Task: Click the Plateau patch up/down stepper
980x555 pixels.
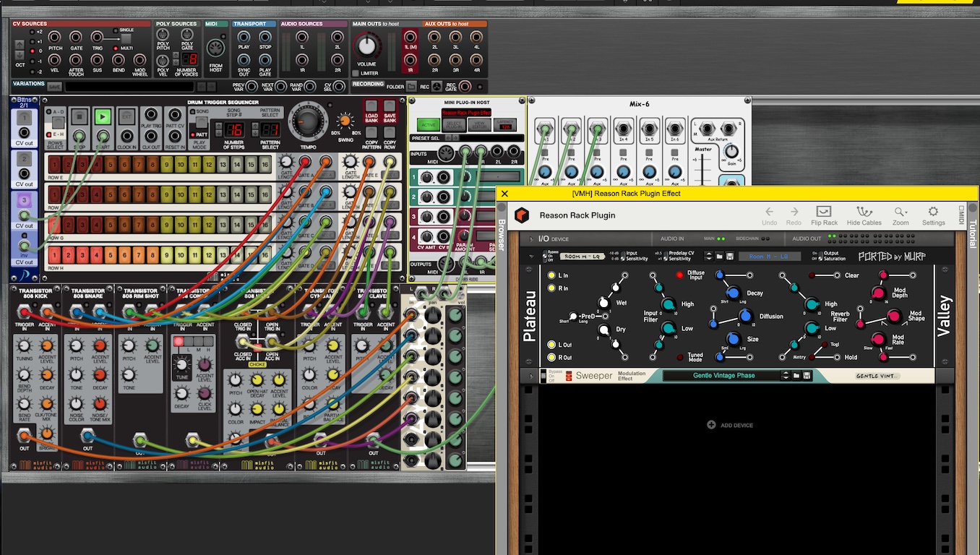Action: [709, 256]
